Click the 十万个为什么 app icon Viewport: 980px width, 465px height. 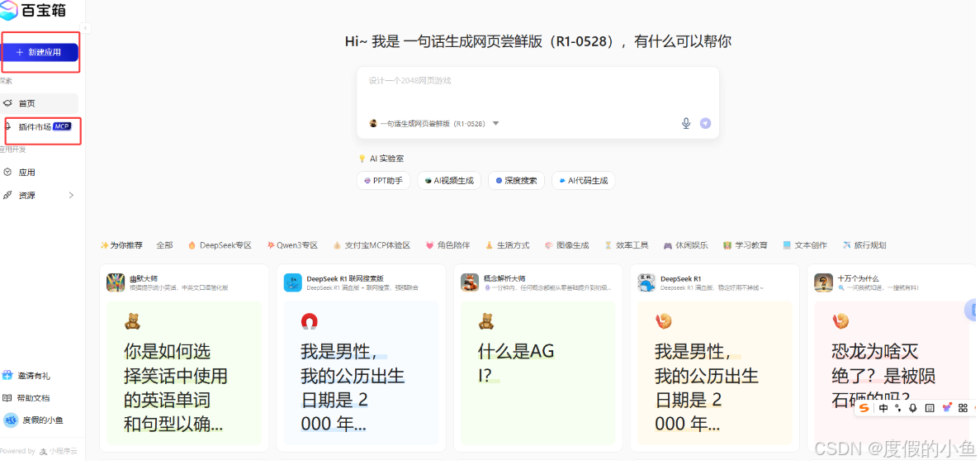pyautogui.click(x=824, y=282)
